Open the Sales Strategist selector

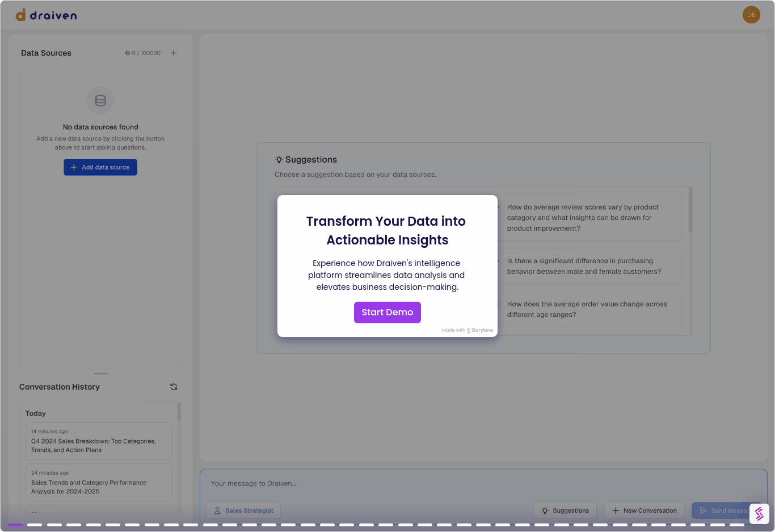pyautogui.click(x=243, y=510)
